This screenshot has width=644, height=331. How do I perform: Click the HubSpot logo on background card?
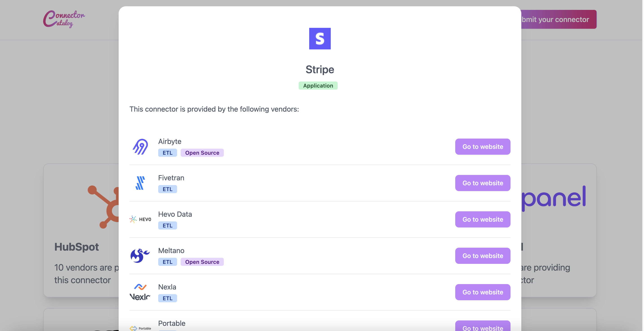103,207
